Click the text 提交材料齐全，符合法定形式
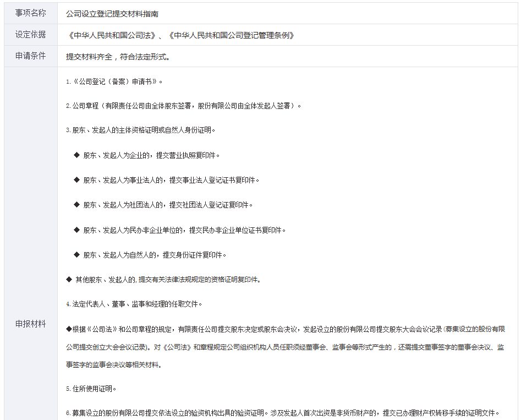This screenshot has width=521, height=420. click(118, 57)
